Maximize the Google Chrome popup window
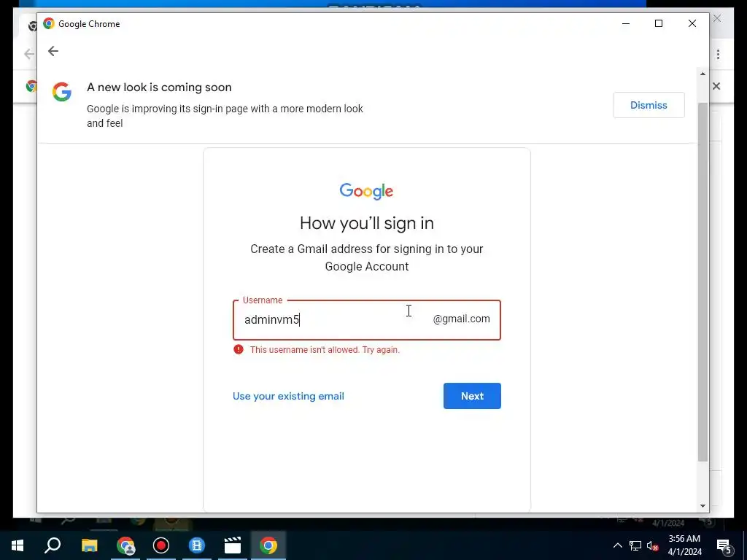This screenshot has height=560, width=747. (x=659, y=23)
